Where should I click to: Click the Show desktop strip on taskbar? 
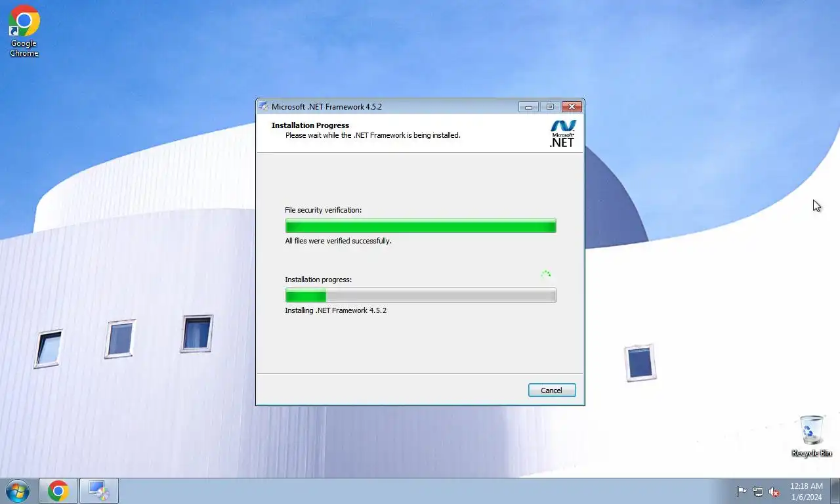835,491
